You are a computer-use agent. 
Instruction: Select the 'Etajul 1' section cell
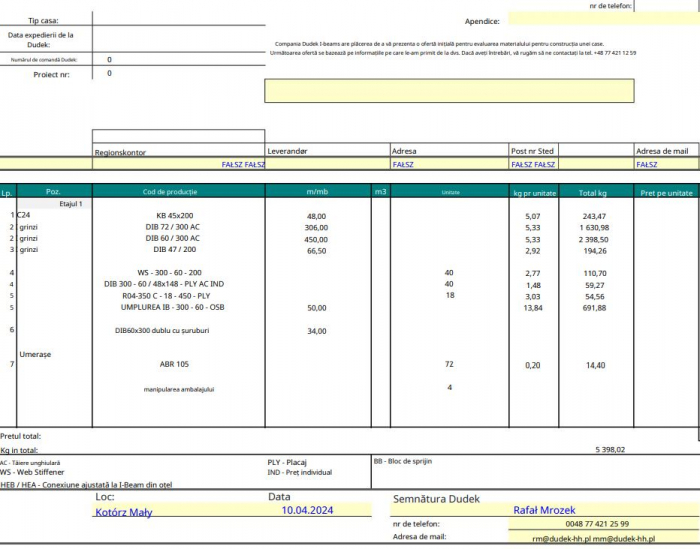pos(70,204)
